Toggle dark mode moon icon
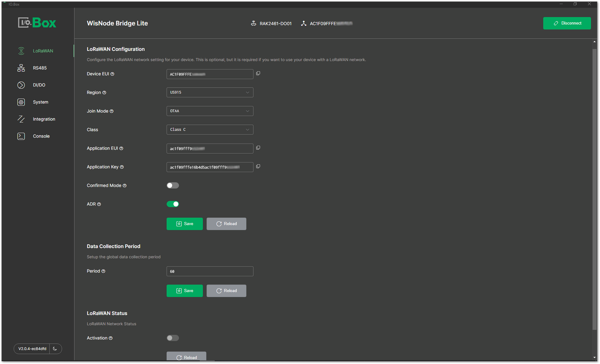 [x=55, y=349]
